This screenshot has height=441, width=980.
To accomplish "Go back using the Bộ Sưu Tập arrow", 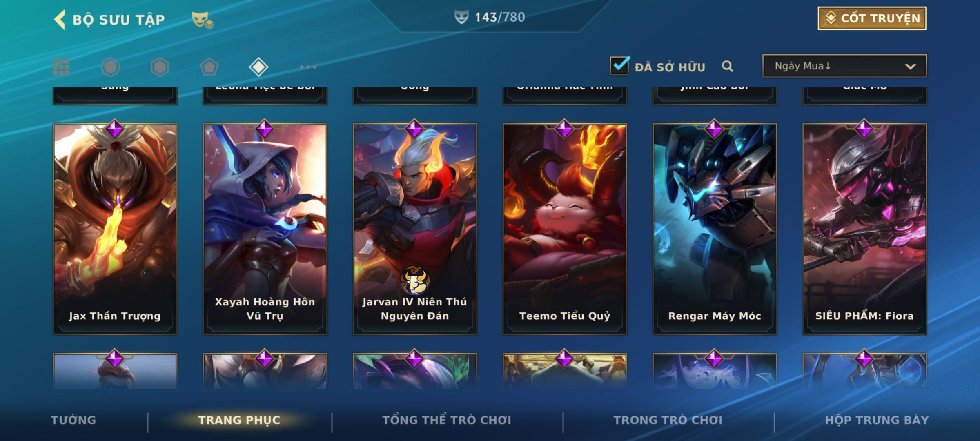I will click(60, 20).
